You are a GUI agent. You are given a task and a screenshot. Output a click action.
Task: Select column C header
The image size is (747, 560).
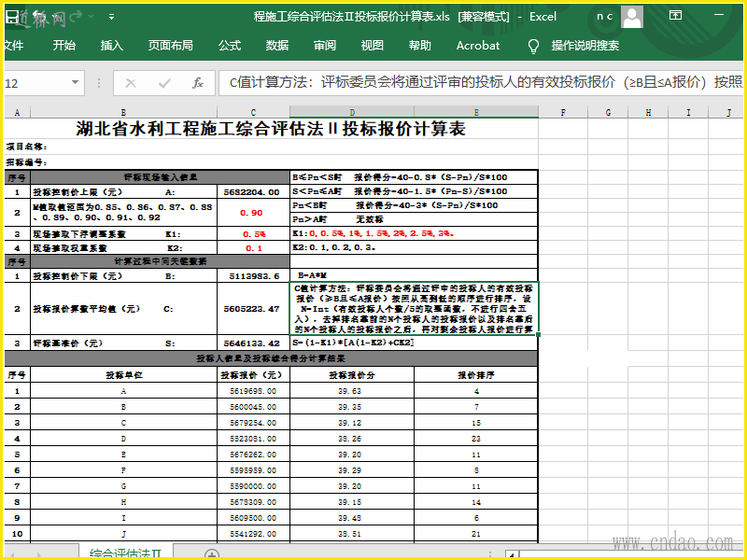[x=253, y=112]
